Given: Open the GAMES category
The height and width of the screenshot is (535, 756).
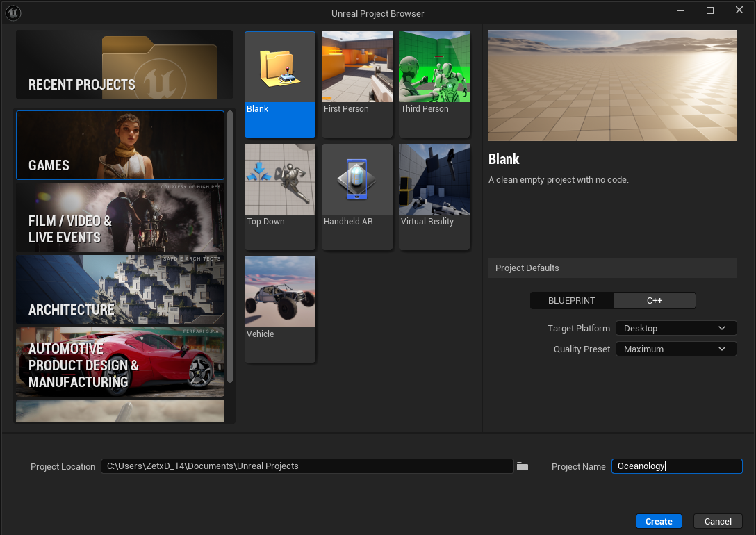Looking at the screenshot, I should 120,145.
